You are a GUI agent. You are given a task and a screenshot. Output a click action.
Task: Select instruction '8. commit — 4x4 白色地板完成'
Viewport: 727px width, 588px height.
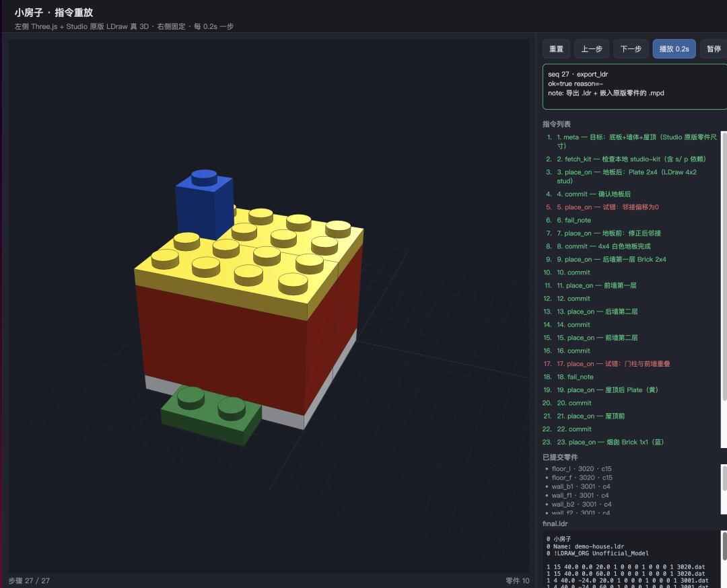[x=604, y=246]
